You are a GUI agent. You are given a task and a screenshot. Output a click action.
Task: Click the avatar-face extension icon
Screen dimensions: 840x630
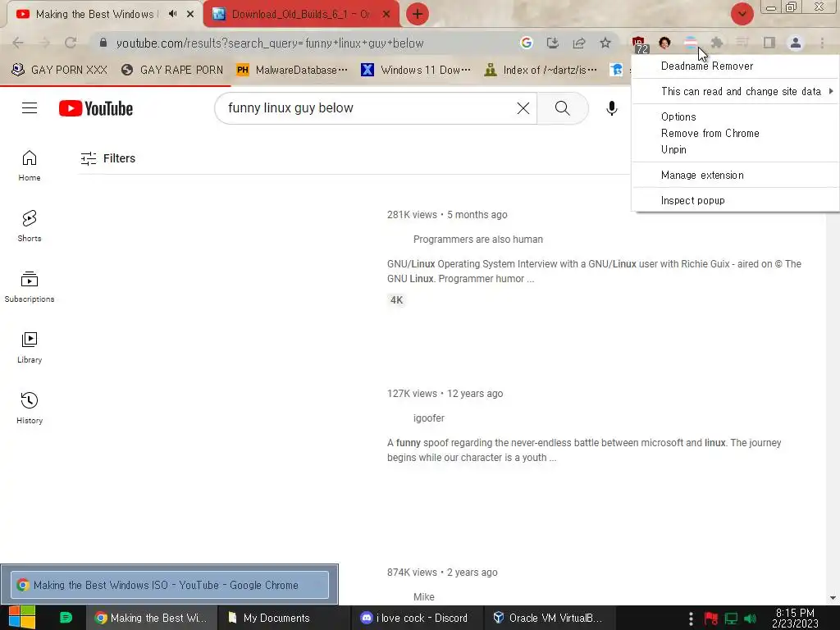click(x=664, y=43)
